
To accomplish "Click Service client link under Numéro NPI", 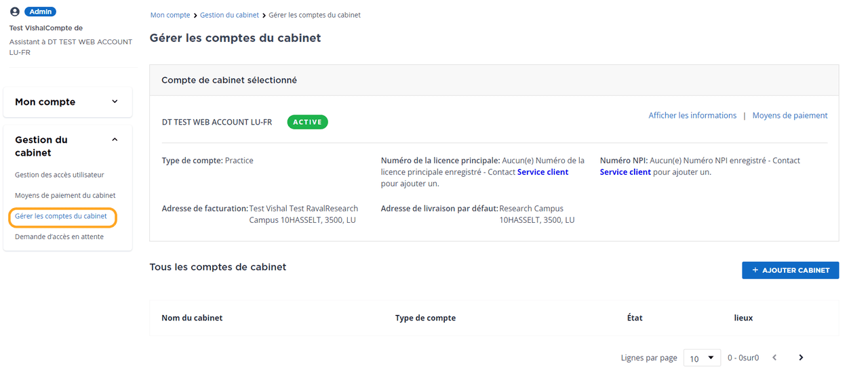I will click(x=625, y=172).
